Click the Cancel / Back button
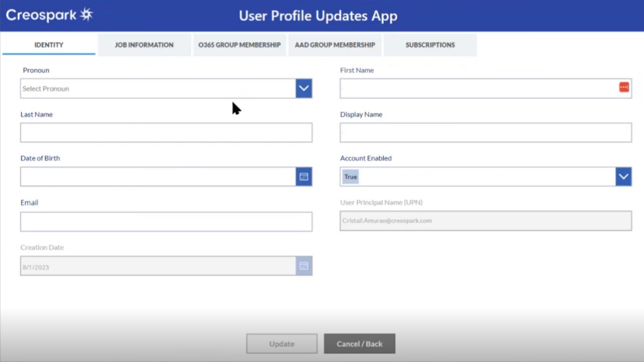The image size is (644, 362). tap(360, 344)
